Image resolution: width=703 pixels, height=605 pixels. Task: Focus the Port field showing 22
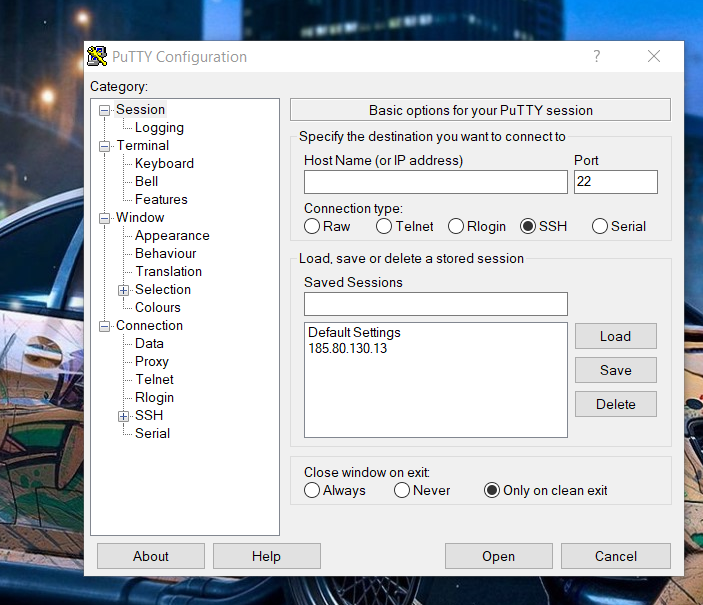tap(616, 182)
